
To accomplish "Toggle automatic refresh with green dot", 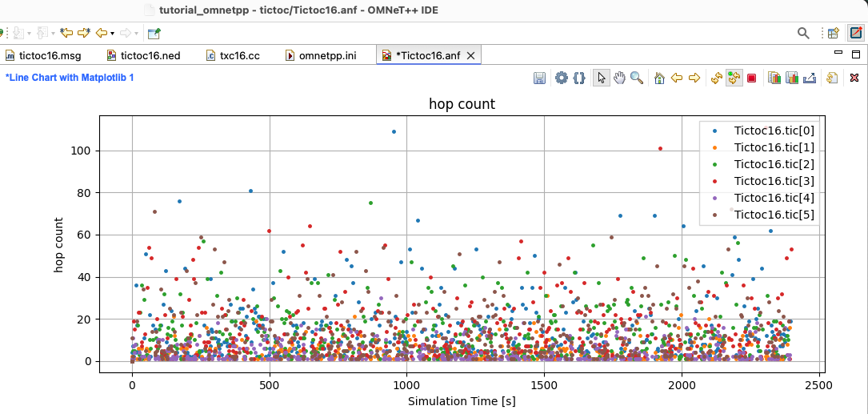I will point(734,78).
